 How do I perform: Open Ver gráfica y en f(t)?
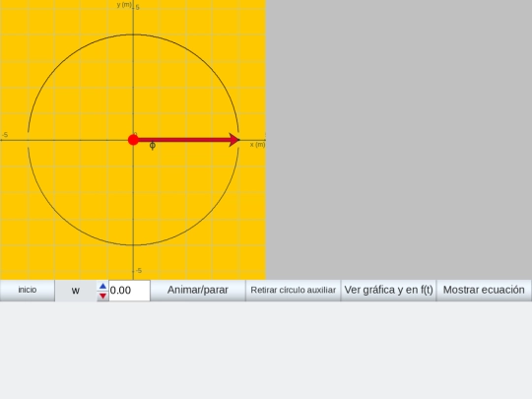[x=388, y=290]
